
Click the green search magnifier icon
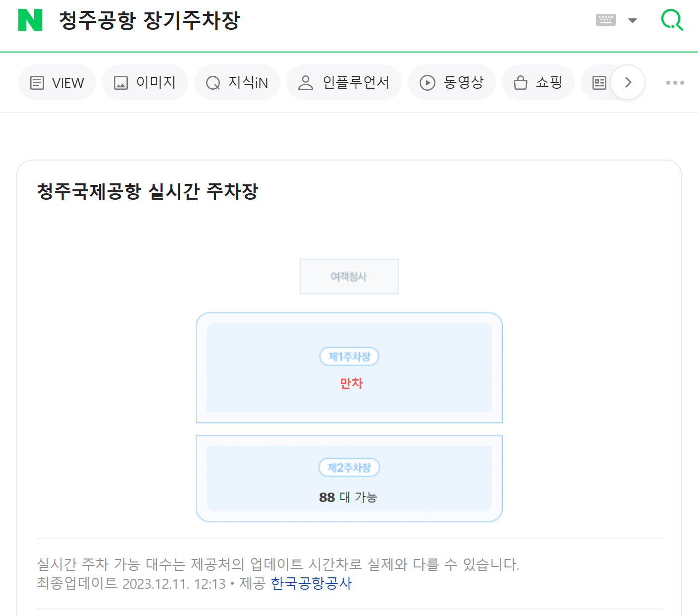point(672,20)
